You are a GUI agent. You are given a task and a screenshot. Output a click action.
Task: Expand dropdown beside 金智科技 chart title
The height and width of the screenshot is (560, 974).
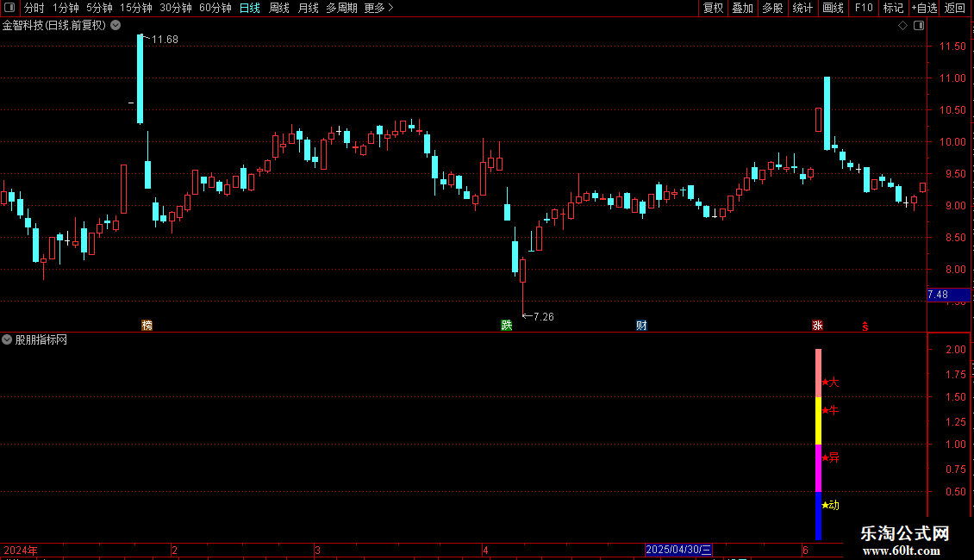tap(116, 26)
